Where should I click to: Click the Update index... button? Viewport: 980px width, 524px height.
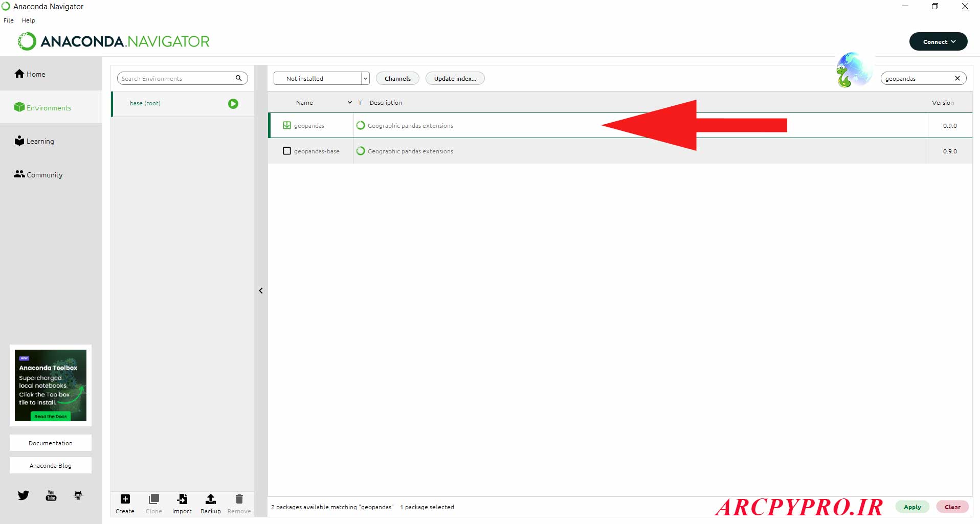[455, 78]
